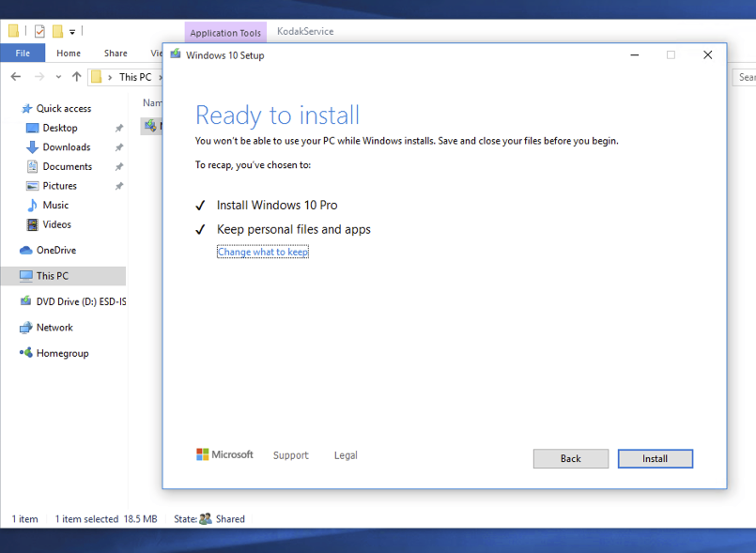
Task: Click the forward arrow in File Explorer
Action: coord(39,77)
